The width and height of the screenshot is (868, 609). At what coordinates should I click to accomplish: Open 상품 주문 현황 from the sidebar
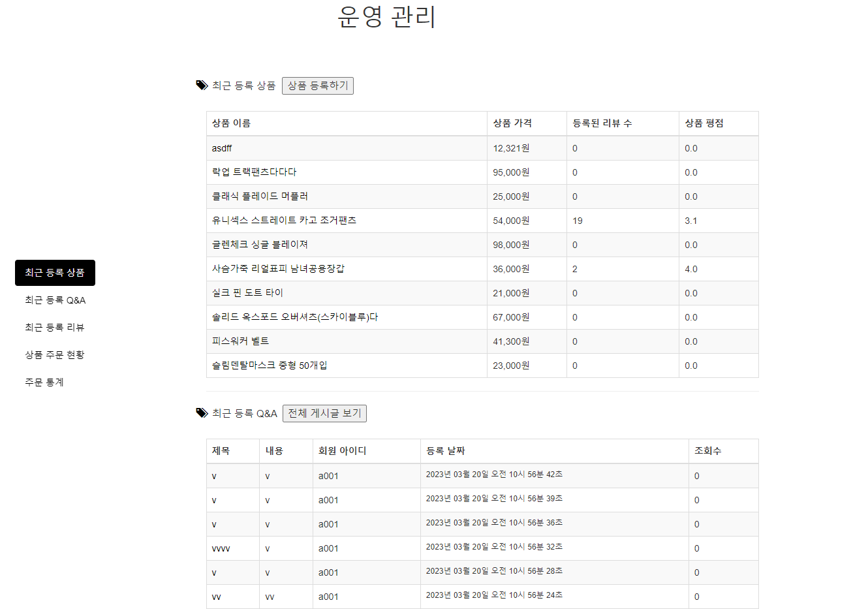pyautogui.click(x=55, y=354)
